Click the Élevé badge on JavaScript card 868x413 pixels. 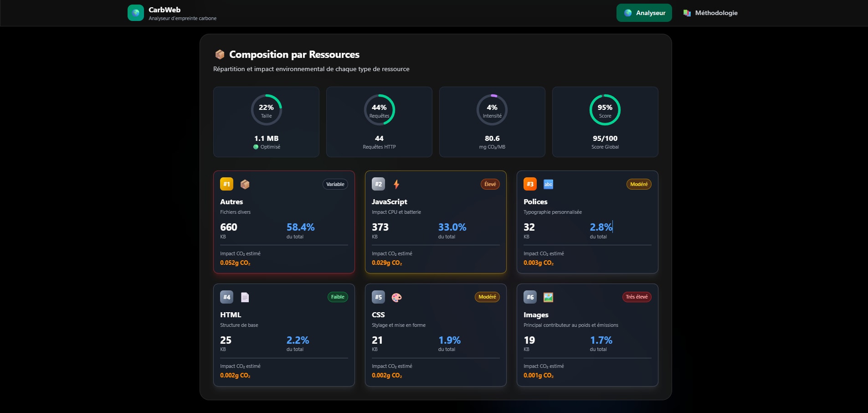click(x=490, y=184)
